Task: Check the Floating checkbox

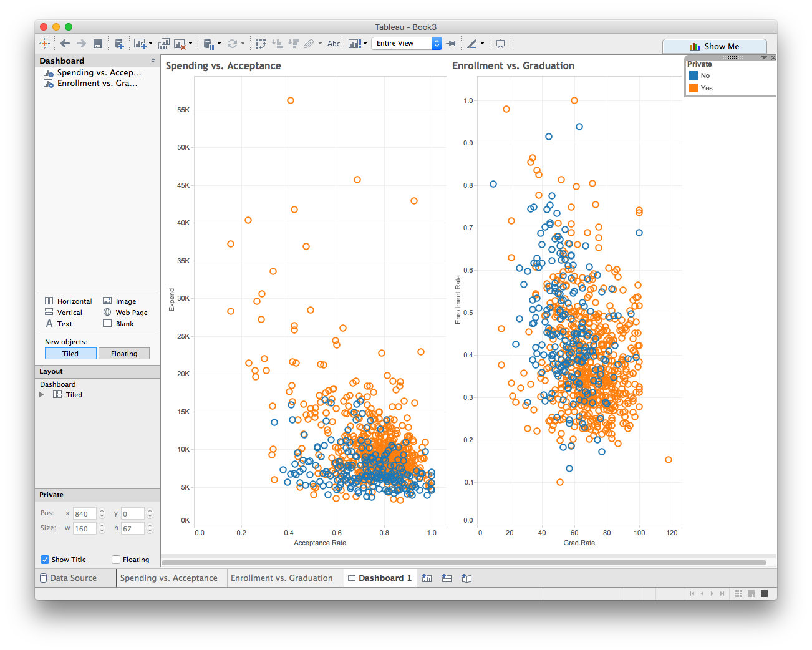Action: [x=116, y=560]
